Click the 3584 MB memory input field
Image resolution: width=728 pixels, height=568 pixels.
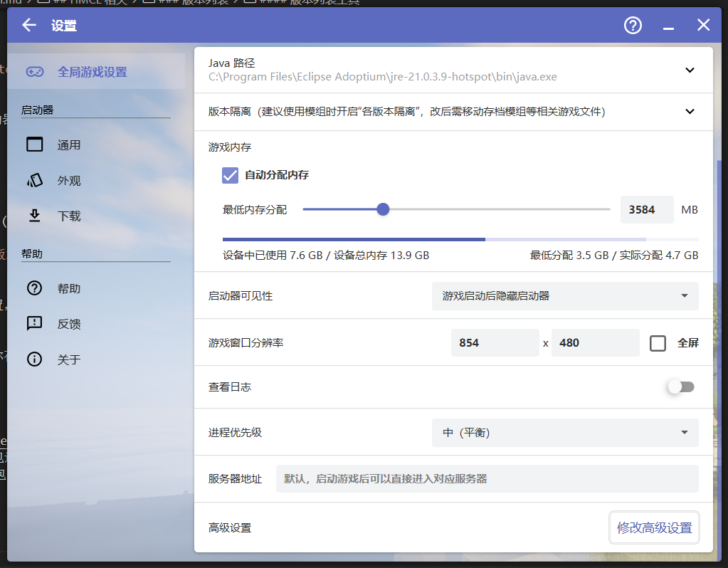click(x=646, y=209)
